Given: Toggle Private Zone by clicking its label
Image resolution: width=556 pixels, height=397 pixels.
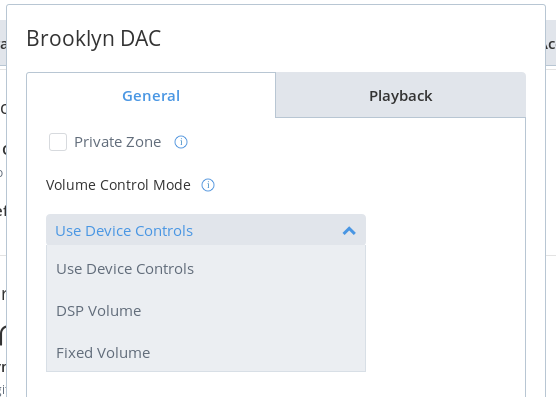Looking at the screenshot, I should [117, 142].
